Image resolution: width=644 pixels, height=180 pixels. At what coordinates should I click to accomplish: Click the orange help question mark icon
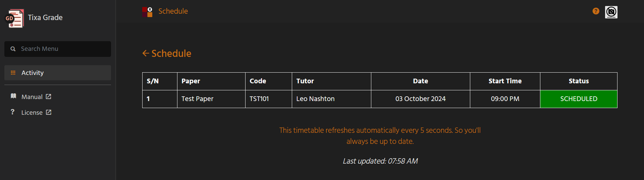(596, 11)
